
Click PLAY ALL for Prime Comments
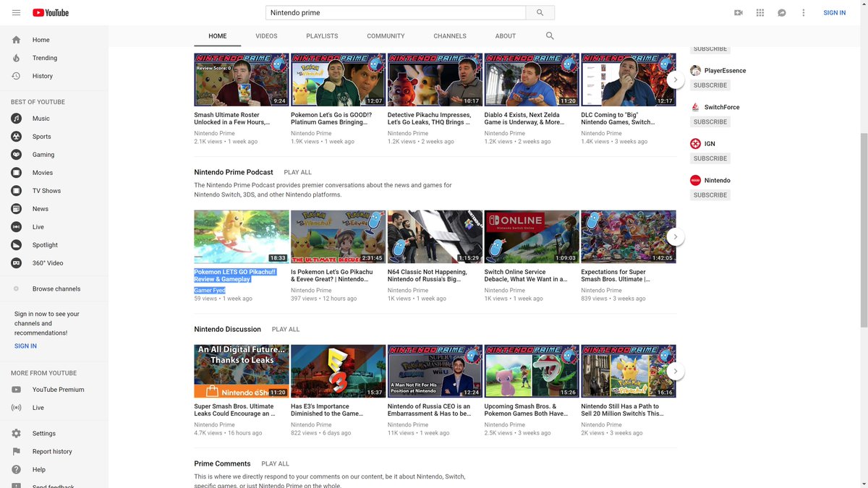(x=275, y=464)
